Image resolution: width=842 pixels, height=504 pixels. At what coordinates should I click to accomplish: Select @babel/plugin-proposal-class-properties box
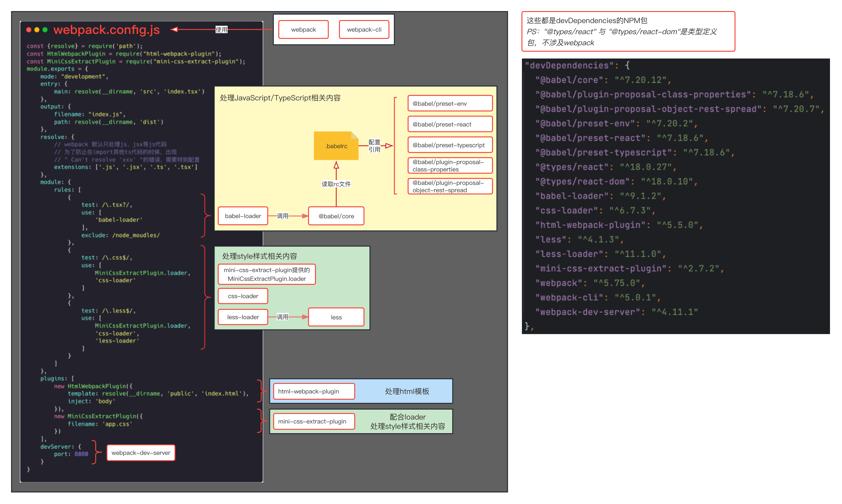(450, 165)
